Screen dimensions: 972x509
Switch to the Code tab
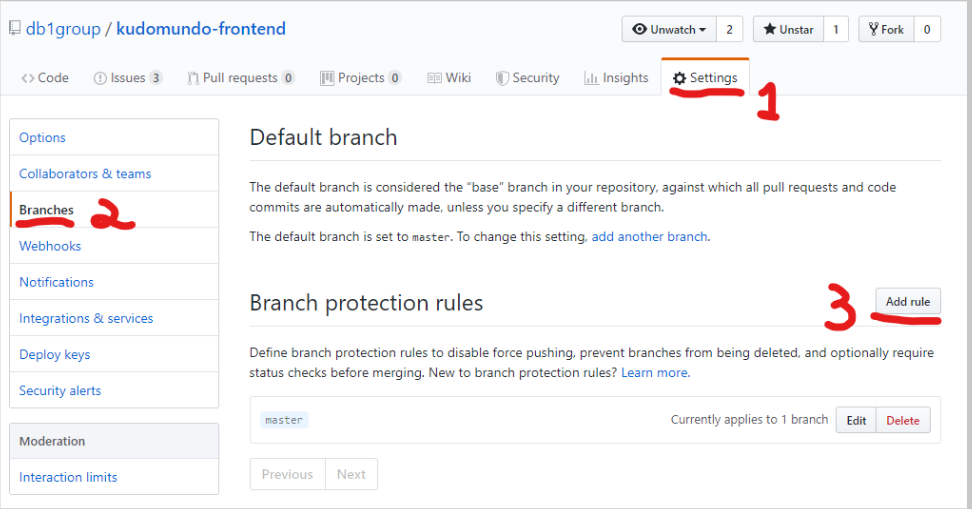pos(45,77)
